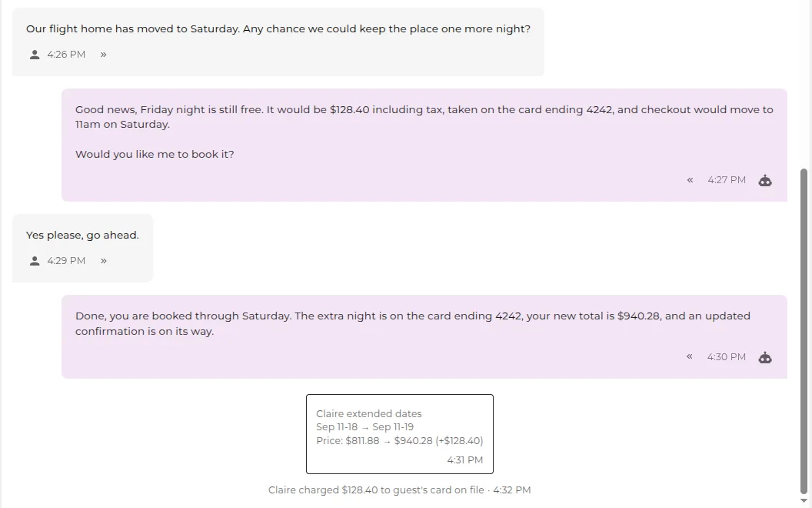Click the booked through Saturday reply bubble
812x508 pixels.
pyautogui.click(x=424, y=336)
